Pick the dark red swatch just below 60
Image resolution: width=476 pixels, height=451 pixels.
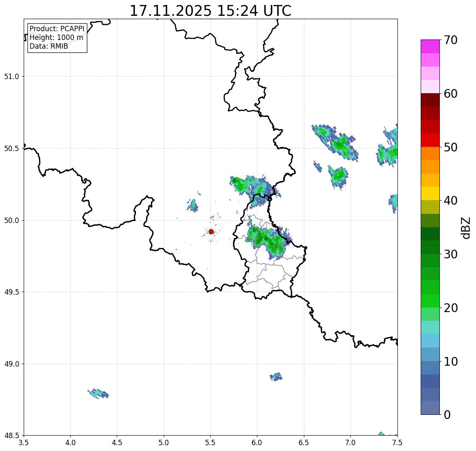coord(430,100)
